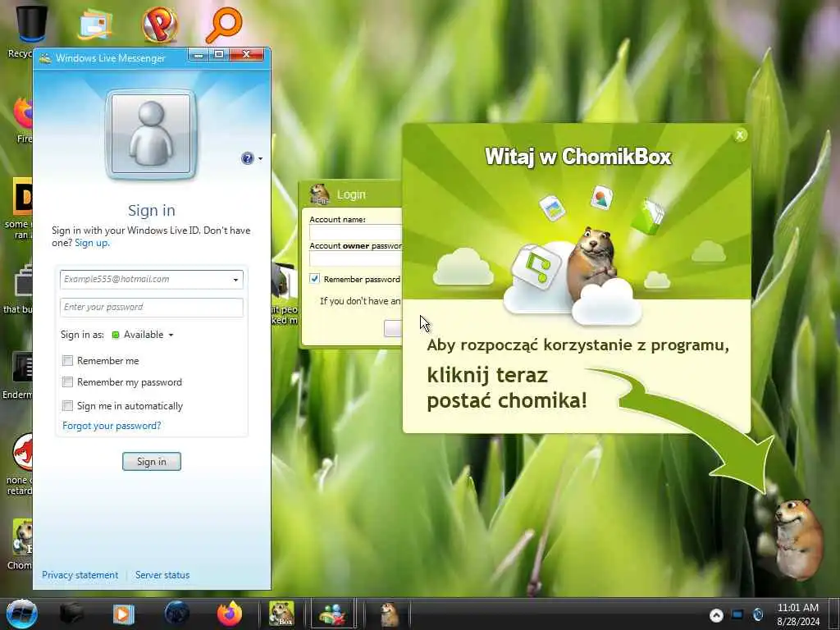Follow the Sign up link
The width and height of the screenshot is (840, 630).
92,243
